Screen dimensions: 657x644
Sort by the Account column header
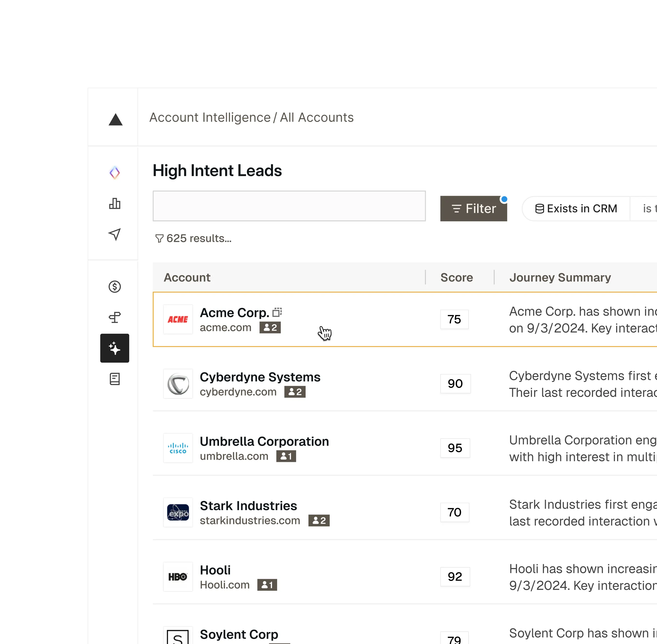click(187, 277)
